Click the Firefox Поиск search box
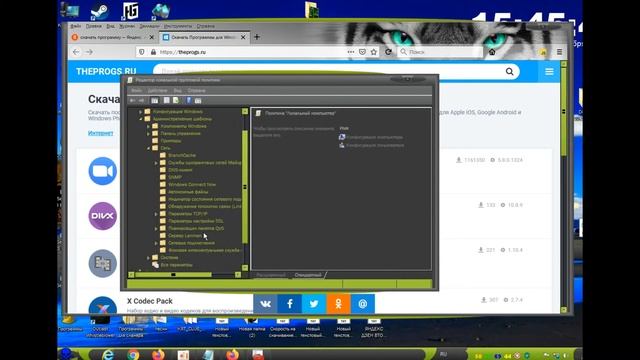Viewport: 640px width, 360px height. click(x=441, y=52)
